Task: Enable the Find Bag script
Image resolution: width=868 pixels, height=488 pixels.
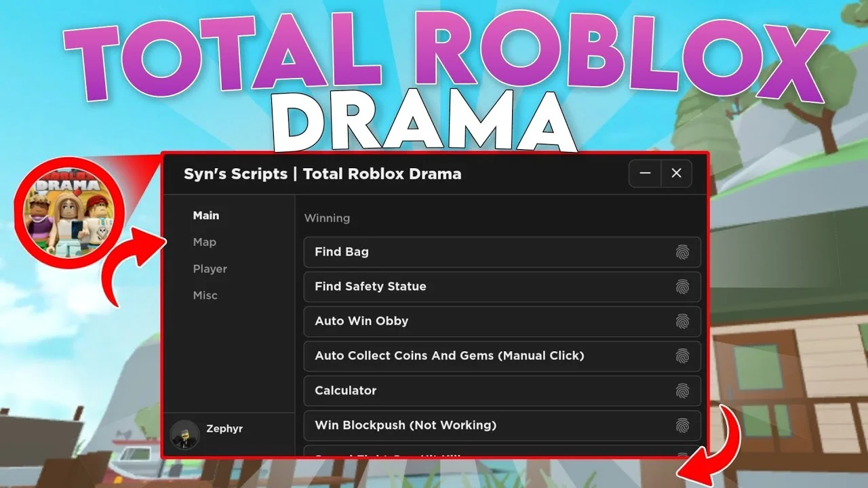Action: tap(475, 251)
